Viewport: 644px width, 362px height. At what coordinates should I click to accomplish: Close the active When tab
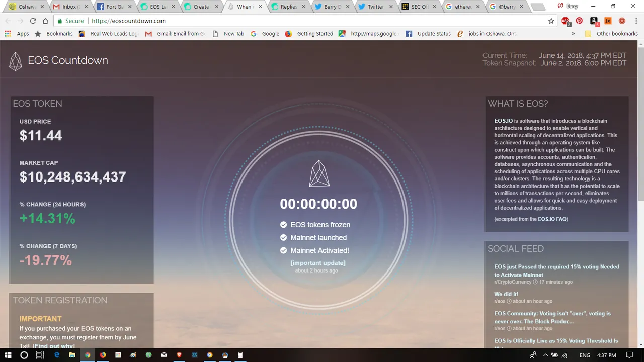click(x=260, y=7)
